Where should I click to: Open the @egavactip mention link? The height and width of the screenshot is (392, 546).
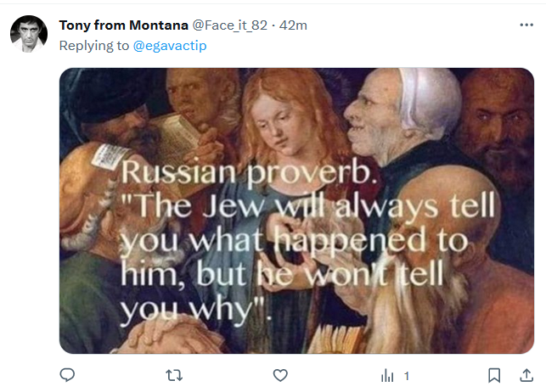(170, 46)
